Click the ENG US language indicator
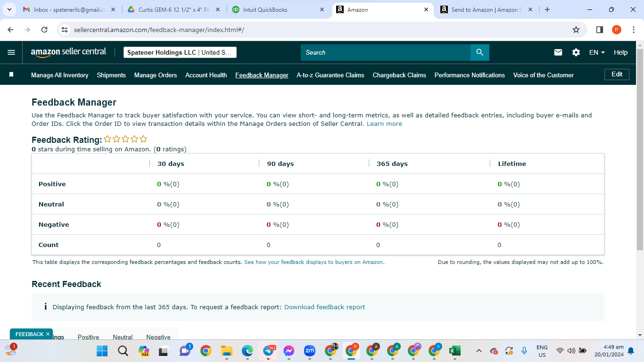Viewport: 644px width, 362px height. [x=542, y=351]
